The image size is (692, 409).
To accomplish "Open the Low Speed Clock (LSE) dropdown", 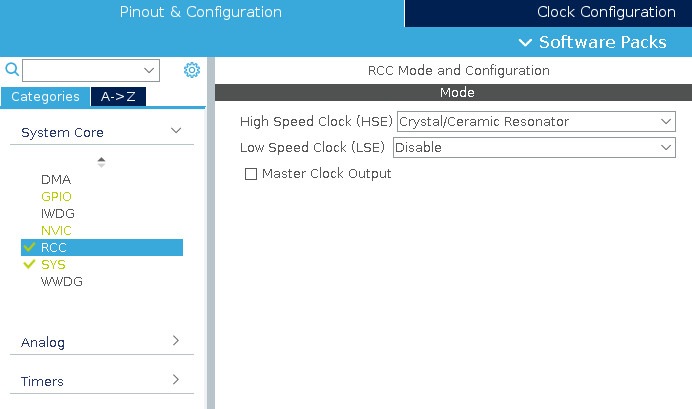I will [x=534, y=147].
